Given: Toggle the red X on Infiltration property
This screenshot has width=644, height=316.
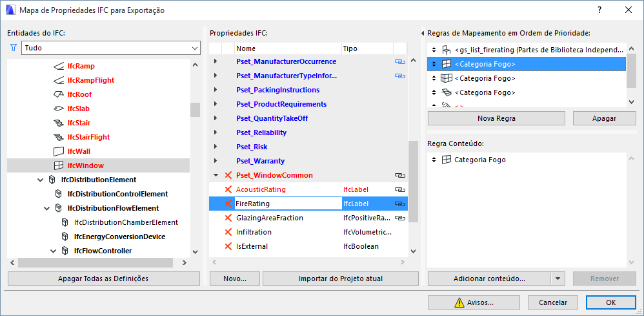Looking at the screenshot, I should 228,232.
